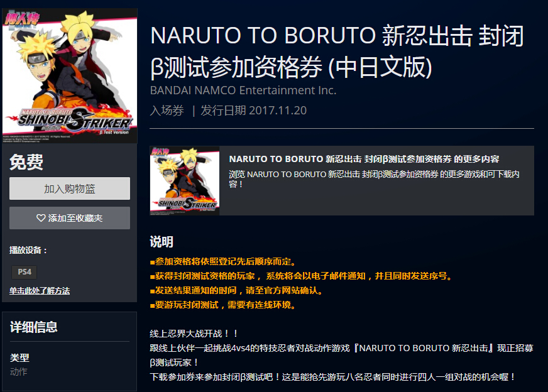Image resolution: width=548 pixels, height=392 pixels.
Task: Click the banner description starting with 浏览
Action: pyautogui.click(x=374, y=179)
